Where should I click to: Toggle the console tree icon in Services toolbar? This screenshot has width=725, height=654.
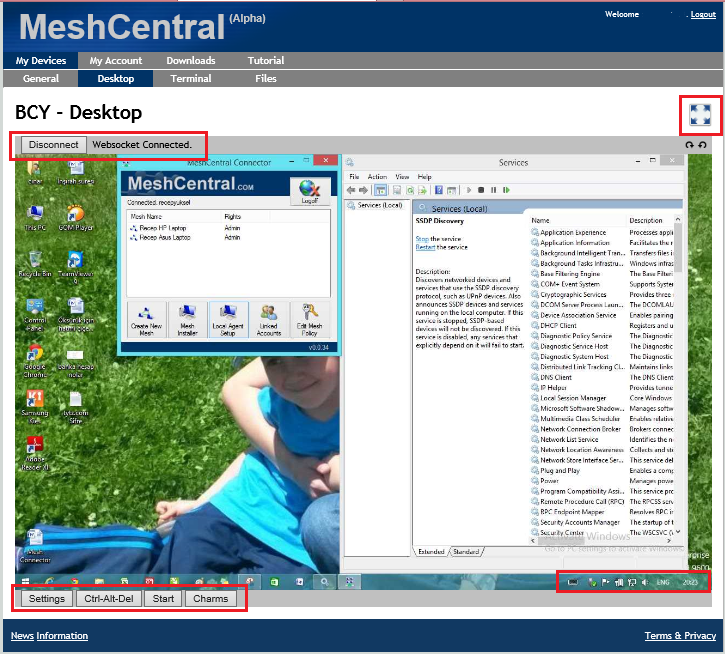coord(381,190)
